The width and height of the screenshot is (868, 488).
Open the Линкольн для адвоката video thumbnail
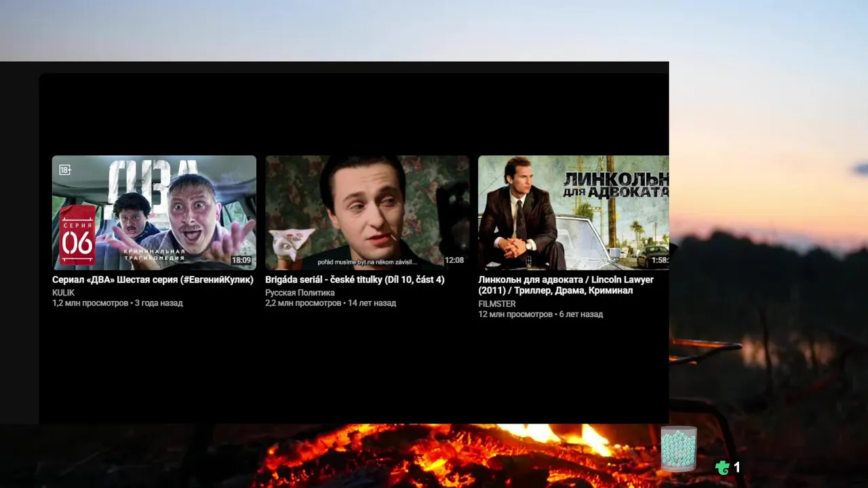[574, 213]
